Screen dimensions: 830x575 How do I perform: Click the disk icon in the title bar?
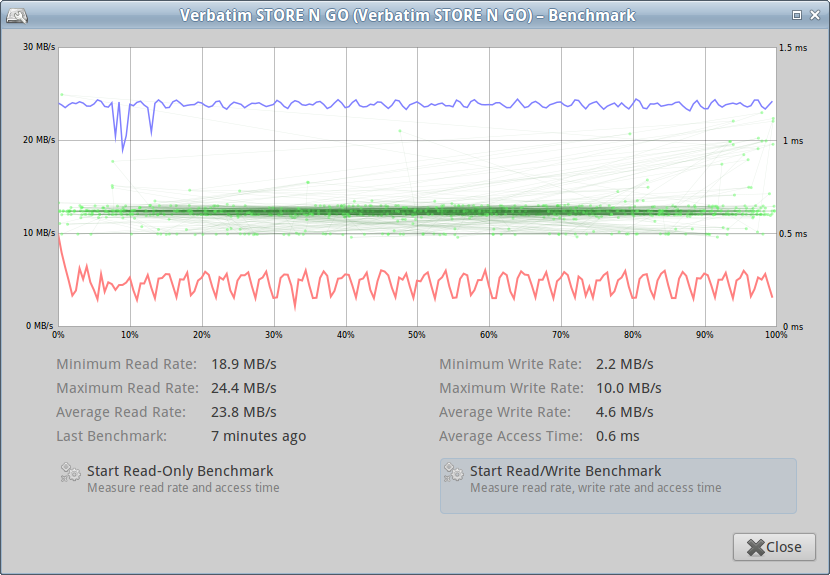coord(16,16)
